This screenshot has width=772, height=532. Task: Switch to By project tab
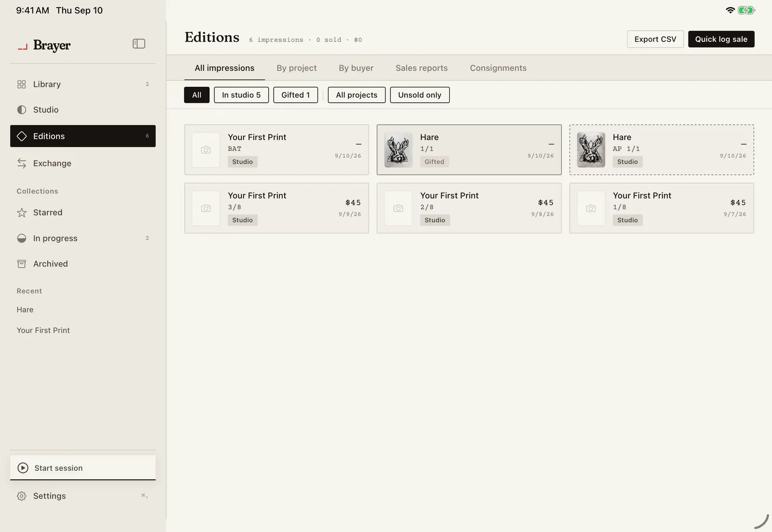296,68
